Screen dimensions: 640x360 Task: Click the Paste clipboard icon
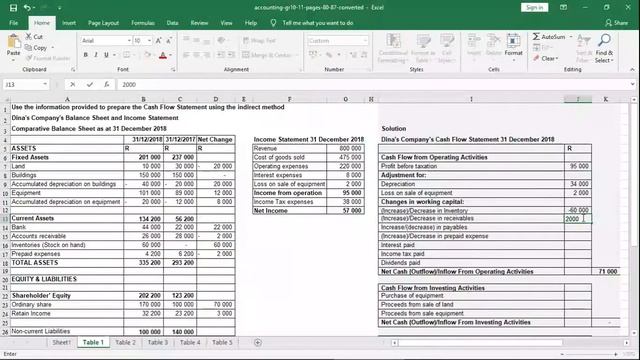tap(13, 41)
